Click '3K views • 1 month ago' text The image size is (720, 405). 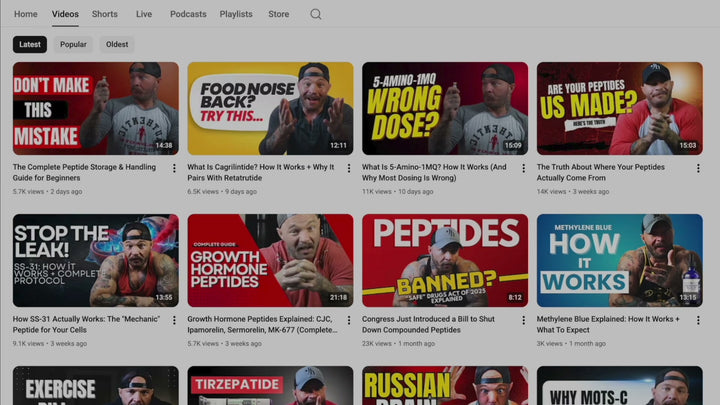571,343
